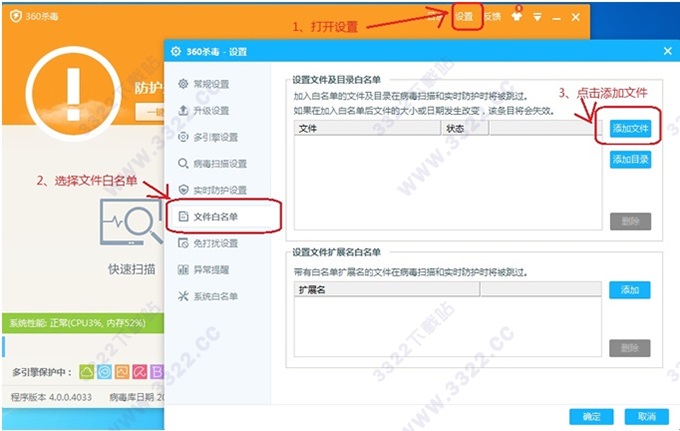This screenshot has width=680, height=431.
Task: Click the 程序版本 4.0.0.4033 text
Action: click(51, 397)
